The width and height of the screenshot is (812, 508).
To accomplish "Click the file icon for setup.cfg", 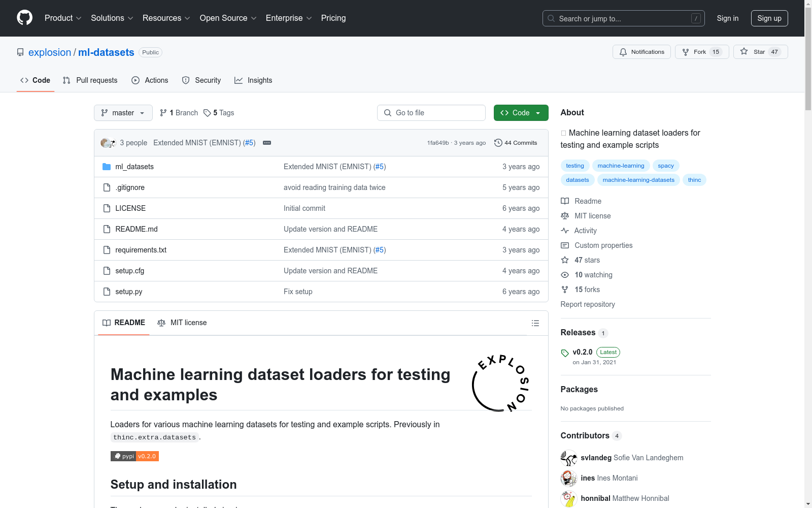I will click(107, 271).
